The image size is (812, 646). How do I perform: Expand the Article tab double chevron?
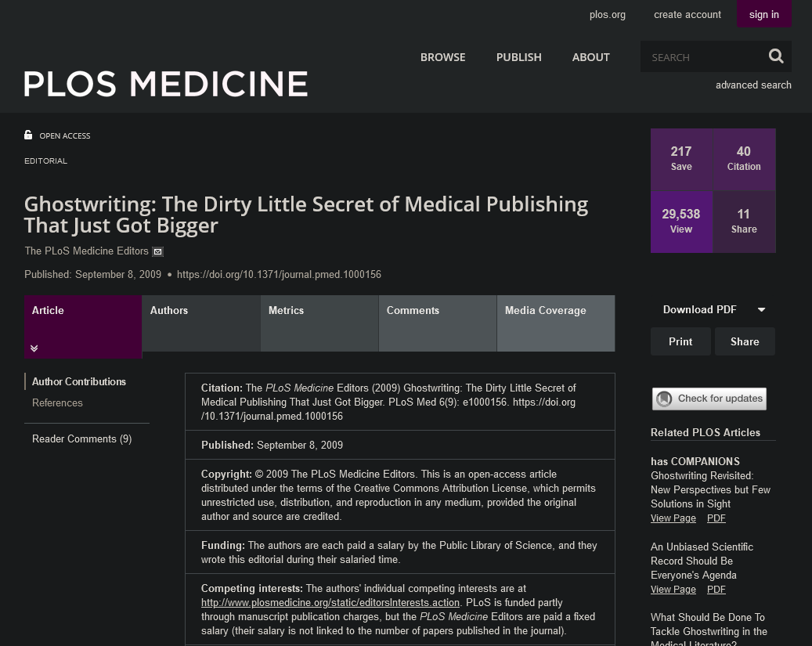point(34,348)
